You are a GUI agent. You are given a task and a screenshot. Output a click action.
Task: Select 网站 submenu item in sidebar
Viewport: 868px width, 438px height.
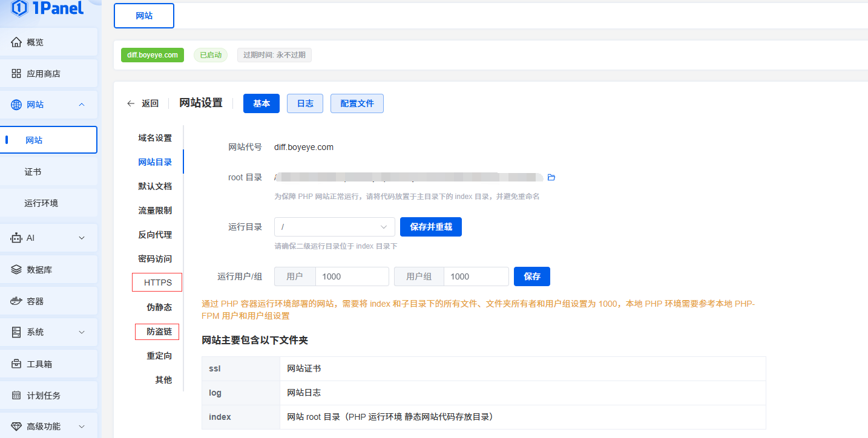tap(48, 140)
